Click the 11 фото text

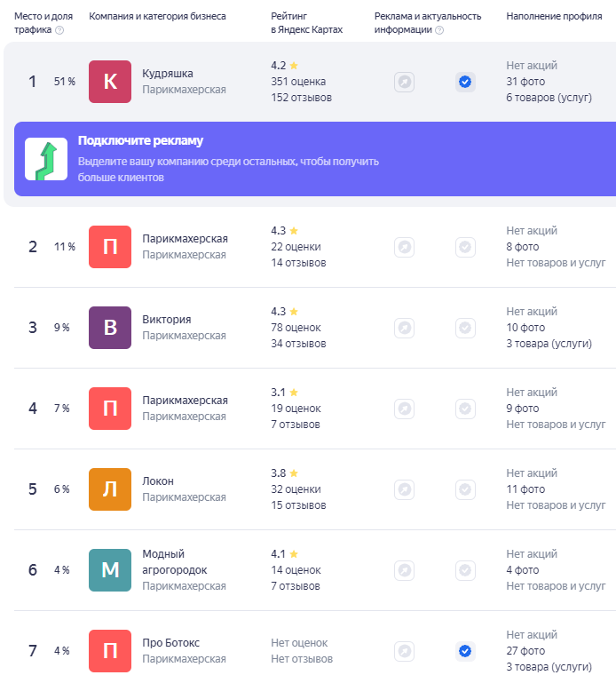(x=525, y=489)
